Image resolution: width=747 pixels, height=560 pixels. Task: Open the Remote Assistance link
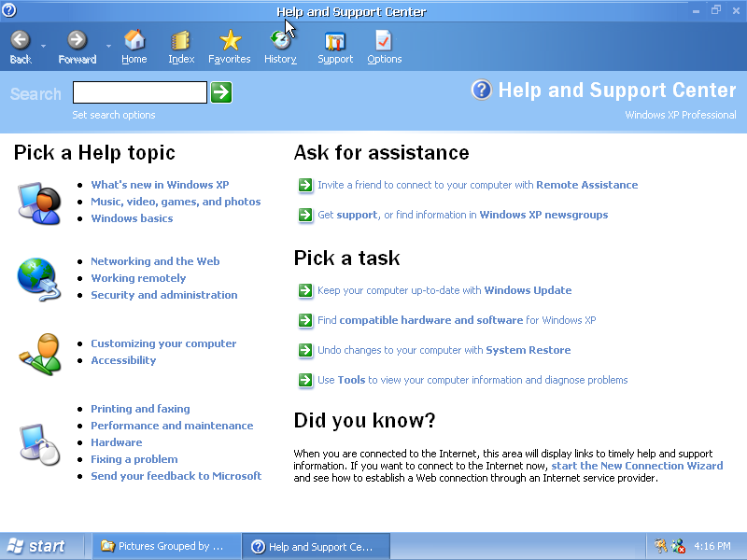(587, 185)
